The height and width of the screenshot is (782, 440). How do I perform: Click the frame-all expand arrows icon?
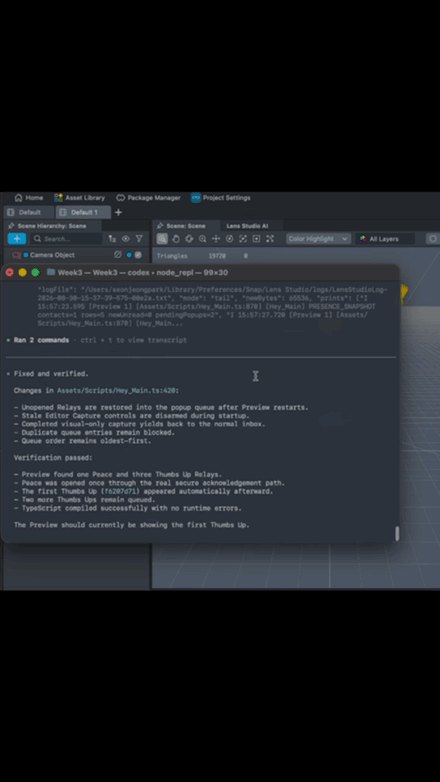pyautogui.click(x=270, y=239)
